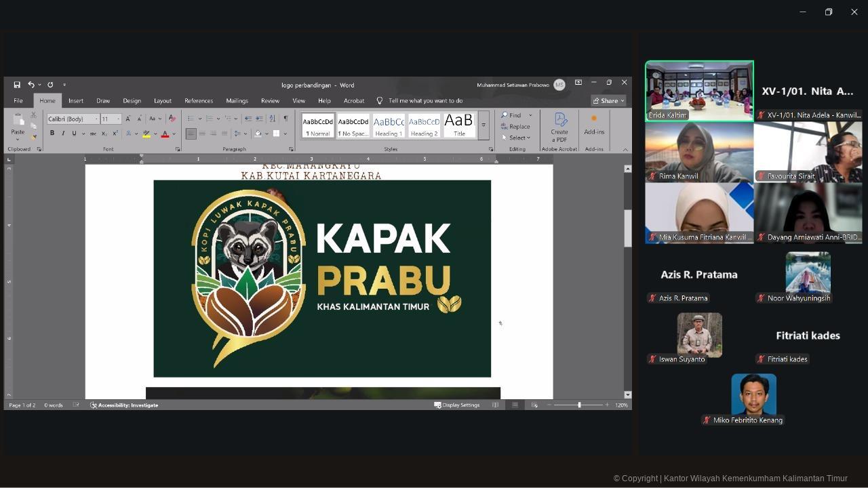This screenshot has width=868, height=488.
Task: Switch to the Insert ribbon tab
Action: click(76, 100)
